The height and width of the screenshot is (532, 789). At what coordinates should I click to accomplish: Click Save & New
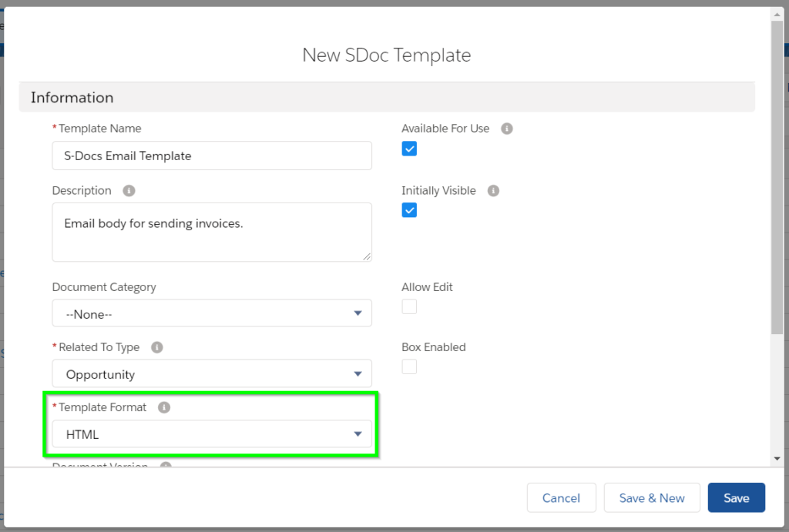click(x=652, y=497)
